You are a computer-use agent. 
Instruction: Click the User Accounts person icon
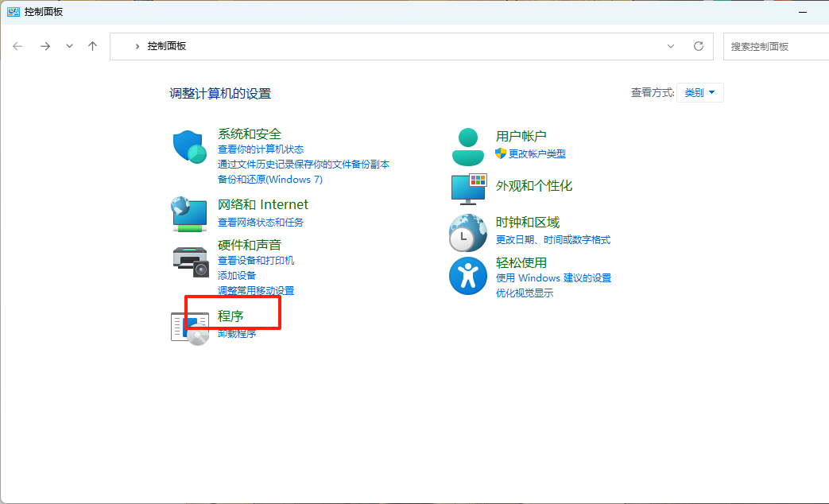point(467,146)
